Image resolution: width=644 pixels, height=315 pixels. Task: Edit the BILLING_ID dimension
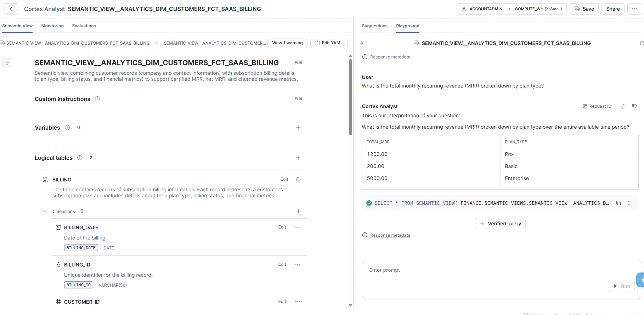(x=282, y=264)
